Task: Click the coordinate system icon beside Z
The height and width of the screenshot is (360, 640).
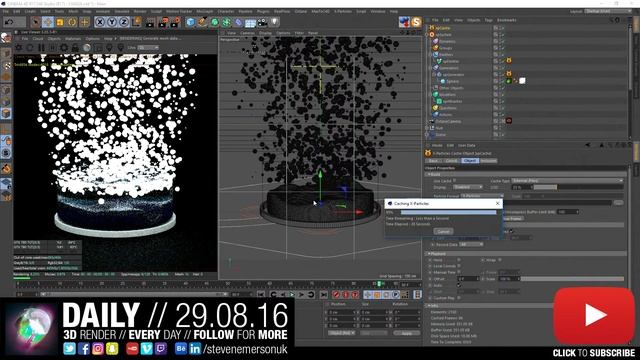Action: point(136,22)
